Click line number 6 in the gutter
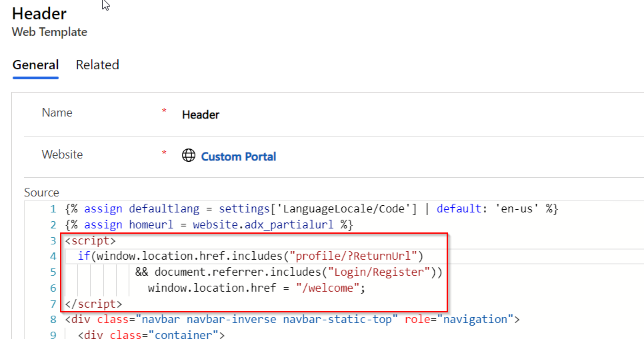This screenshot has width=644, height=339. [53, 288]
